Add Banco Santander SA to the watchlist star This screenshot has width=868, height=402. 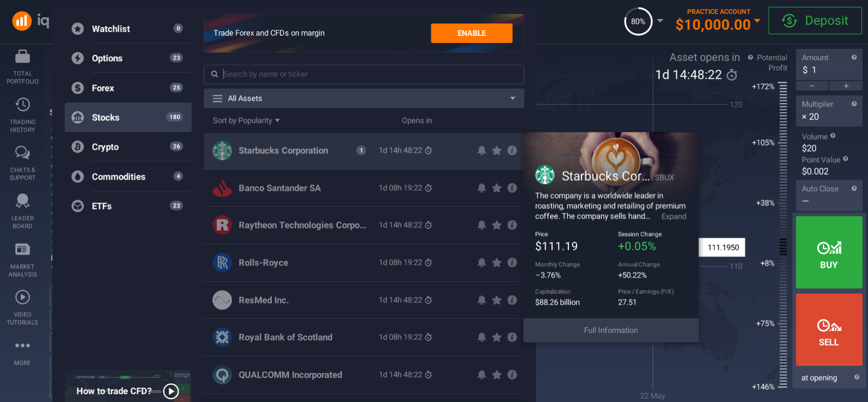pos(496,188)
